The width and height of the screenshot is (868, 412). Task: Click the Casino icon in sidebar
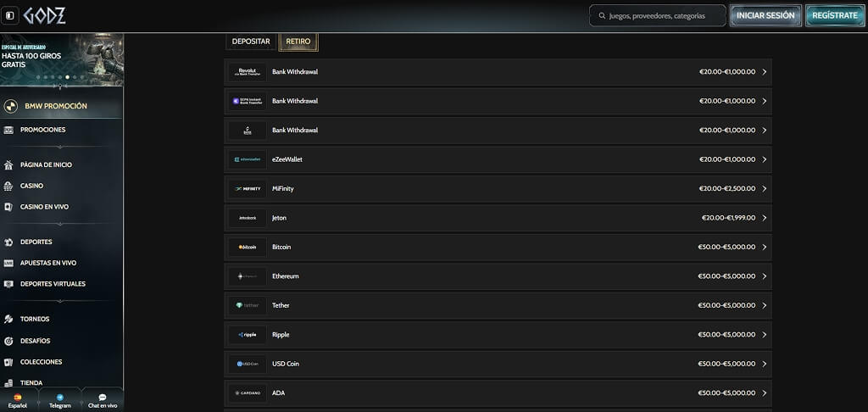pyautogui.click(x=8, y=186)
